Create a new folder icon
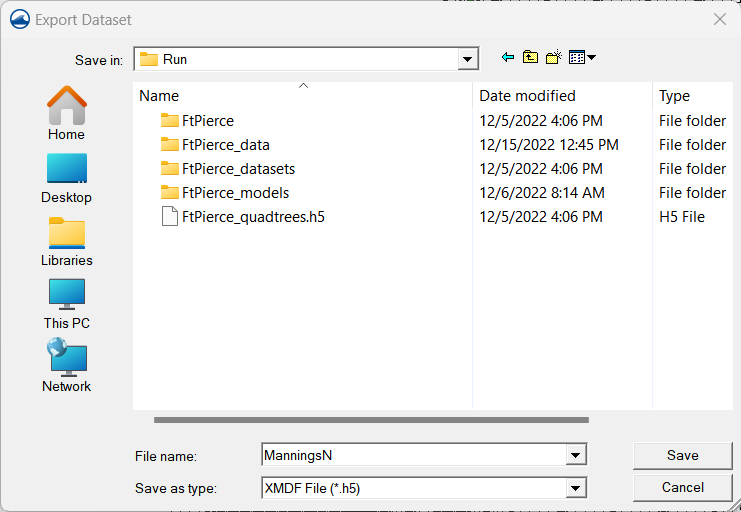Viewport: 741px width, 512px height. [x=553, y=57]
